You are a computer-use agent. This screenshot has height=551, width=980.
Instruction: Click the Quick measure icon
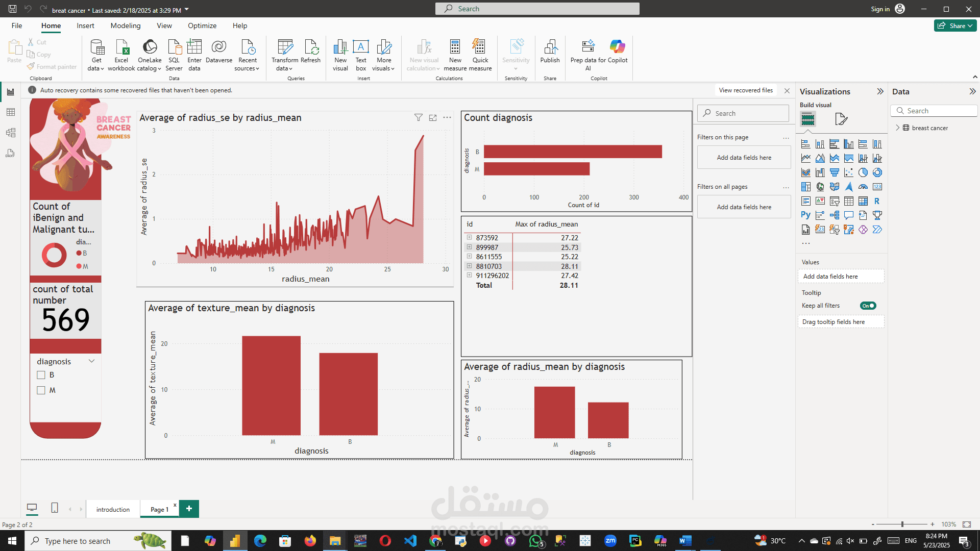coord(480,47)
